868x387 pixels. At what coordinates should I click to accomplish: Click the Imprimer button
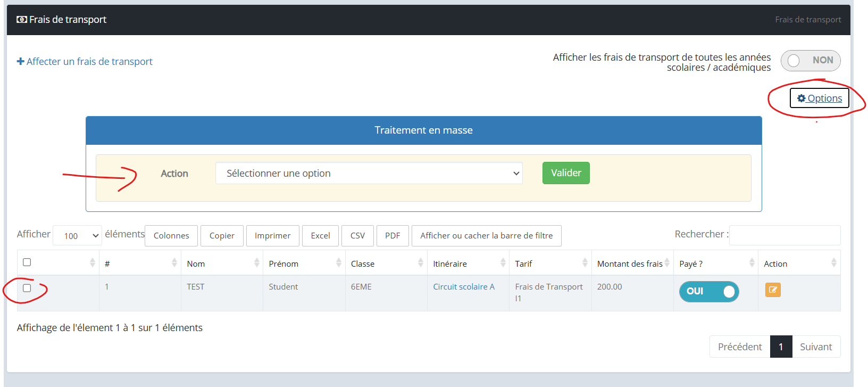point(273,236)
